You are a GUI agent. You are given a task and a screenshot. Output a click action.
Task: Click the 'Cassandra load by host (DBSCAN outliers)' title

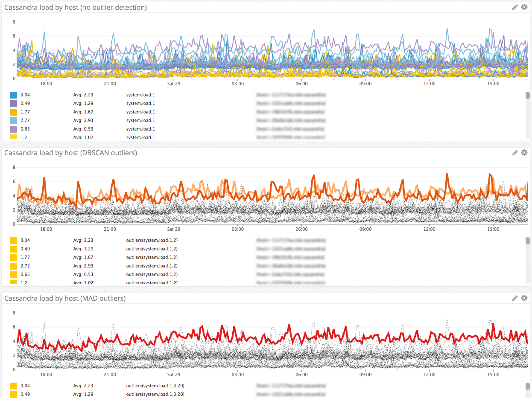pos(70,153)
